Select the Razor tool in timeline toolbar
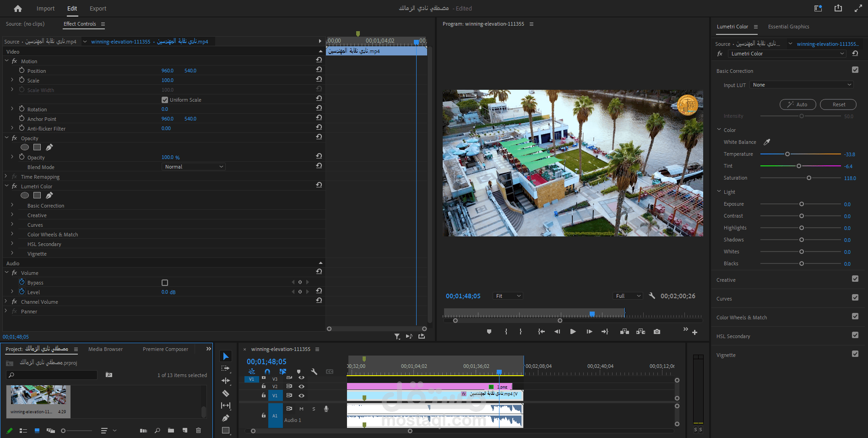The height and width of the screenshot is (438, 868). point(226,393)
